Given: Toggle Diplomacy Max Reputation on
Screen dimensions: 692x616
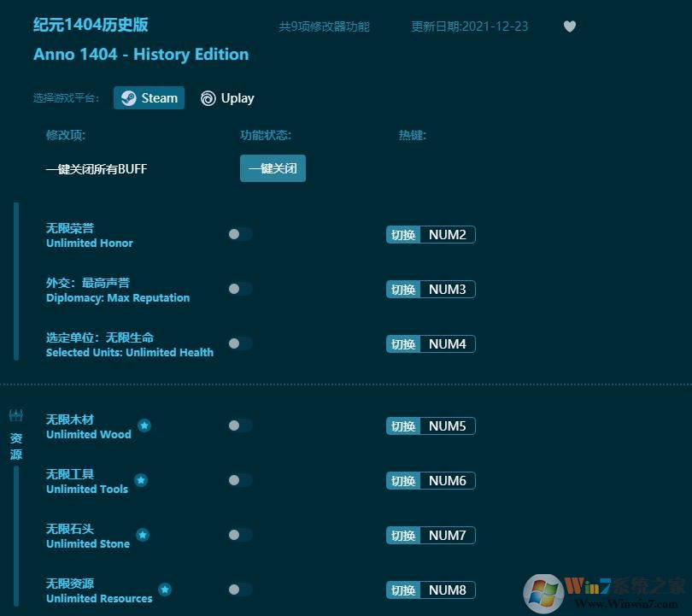Looking at the screenshot, I should click(239, 289).
